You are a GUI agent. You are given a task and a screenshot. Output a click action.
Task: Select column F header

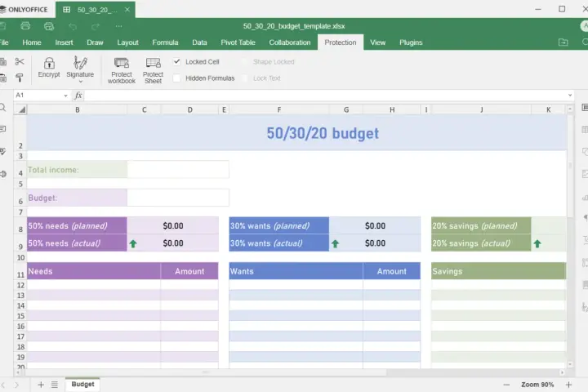tap(279, 109)
